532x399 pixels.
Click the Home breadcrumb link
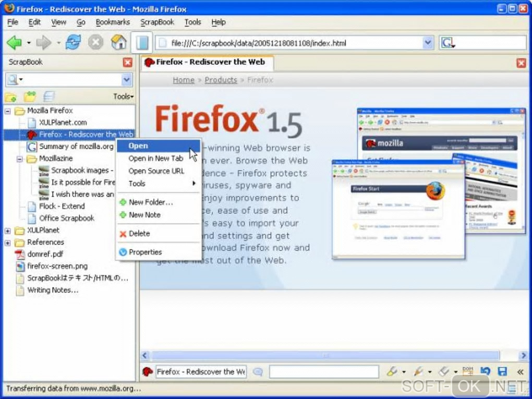[x=184, y=80]
